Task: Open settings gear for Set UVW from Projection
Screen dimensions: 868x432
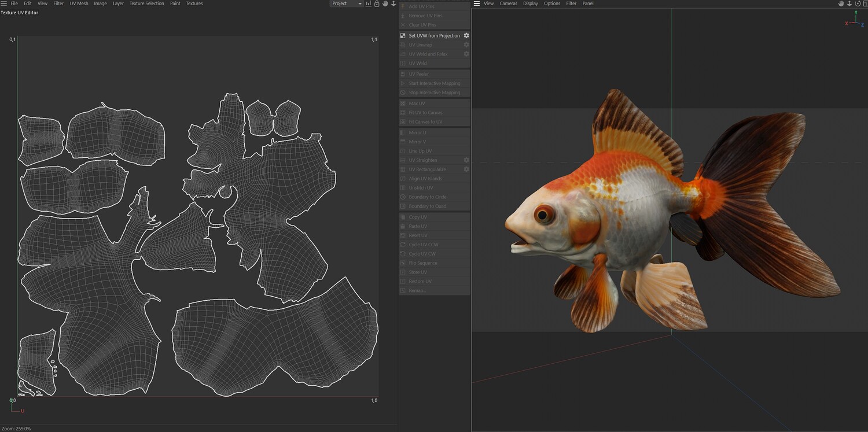Action: 466,36
